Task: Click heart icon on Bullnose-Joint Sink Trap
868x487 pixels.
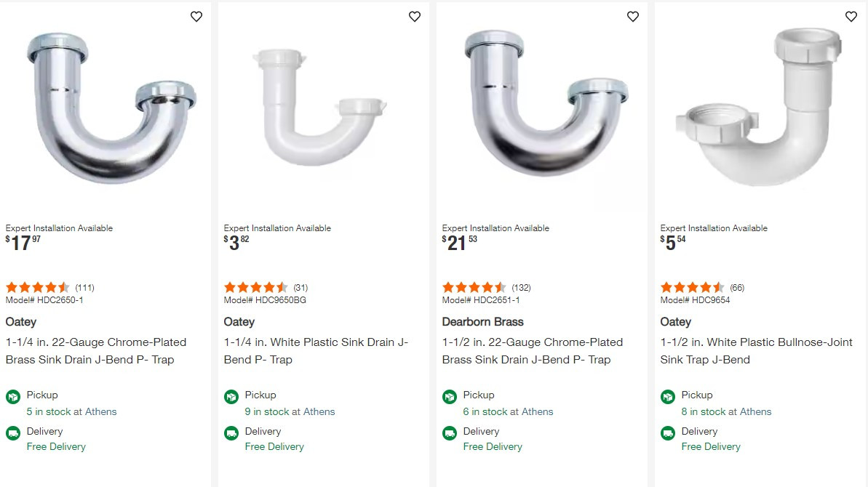Action: [x=851, y=17]
